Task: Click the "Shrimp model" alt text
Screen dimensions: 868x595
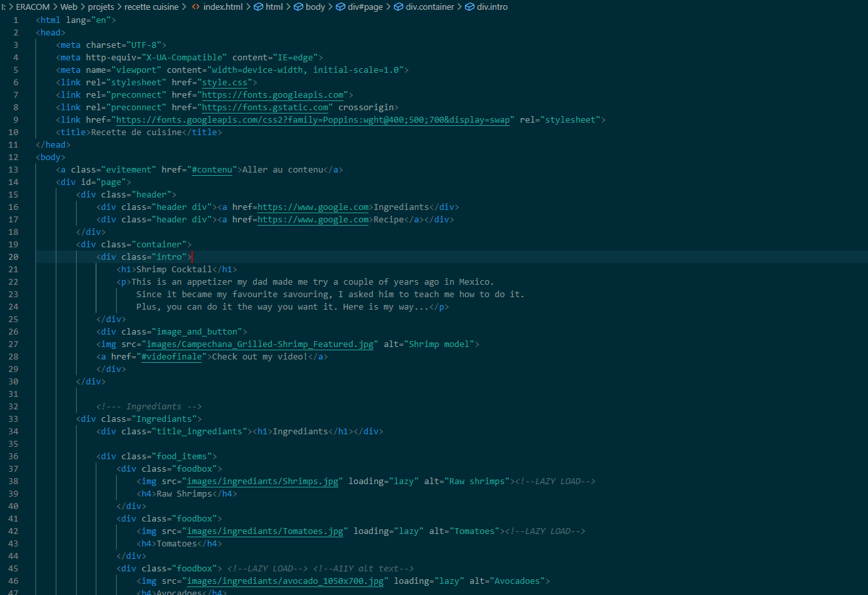Action: click(439, 344)
